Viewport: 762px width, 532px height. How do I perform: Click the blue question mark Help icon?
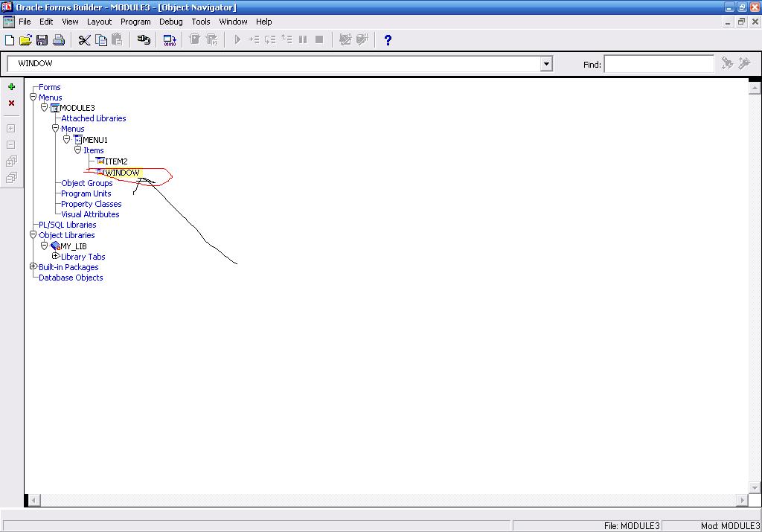pos(388,40)
